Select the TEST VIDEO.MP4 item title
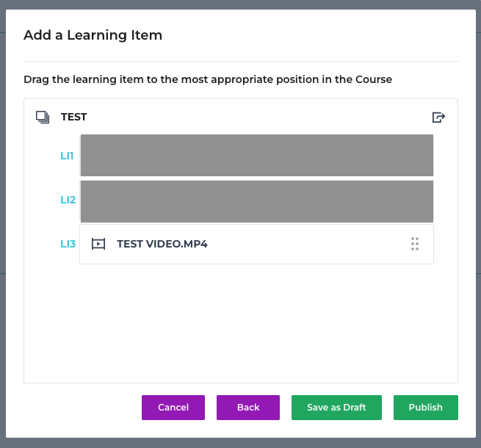 (162, 244)
